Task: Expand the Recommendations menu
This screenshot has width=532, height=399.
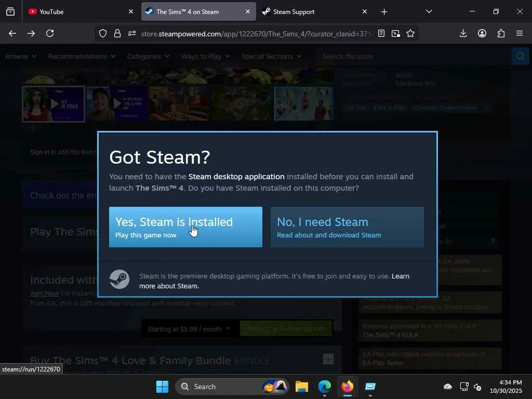Action: 82,56
